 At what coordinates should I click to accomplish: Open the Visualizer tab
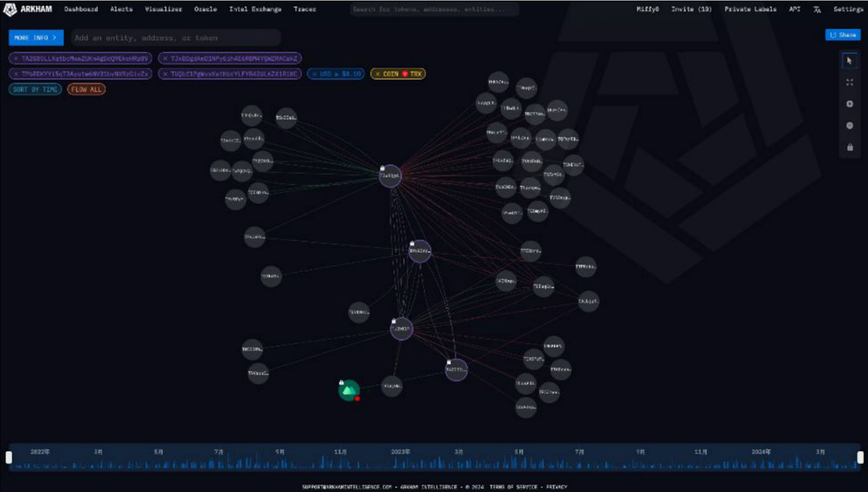coord(163,10)
